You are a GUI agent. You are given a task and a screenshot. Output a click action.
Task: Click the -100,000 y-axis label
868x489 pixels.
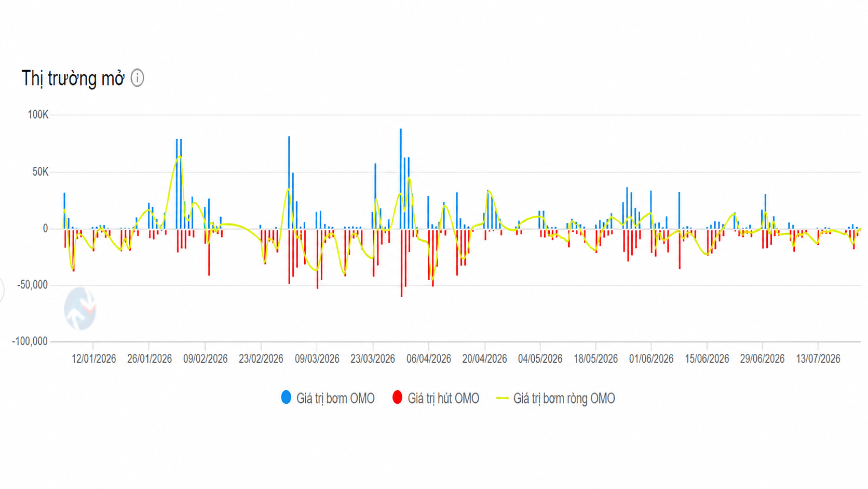(x=30, y=341)
